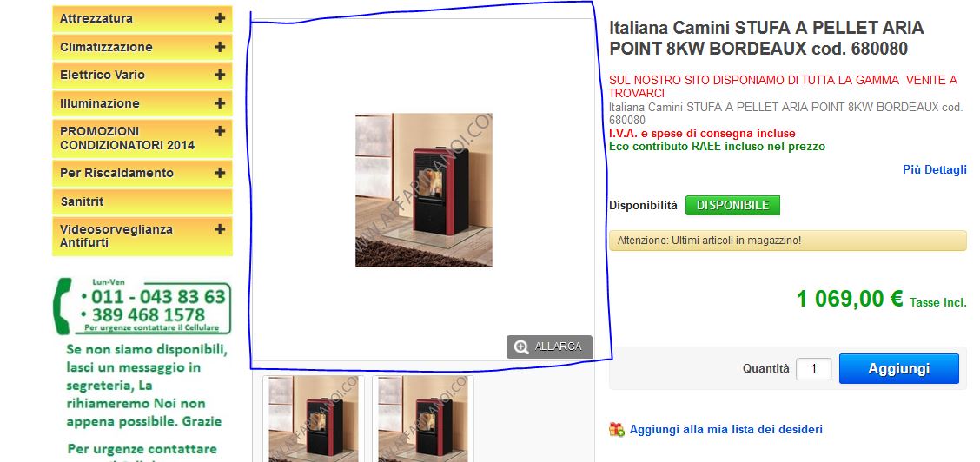This screenshot has height=462, width=980.
Task: Select the first stove thumbnail
Action: click(x=314, y=419)
